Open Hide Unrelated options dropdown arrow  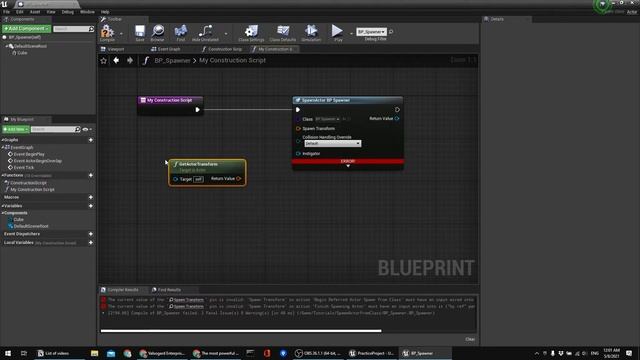point(225,34)
